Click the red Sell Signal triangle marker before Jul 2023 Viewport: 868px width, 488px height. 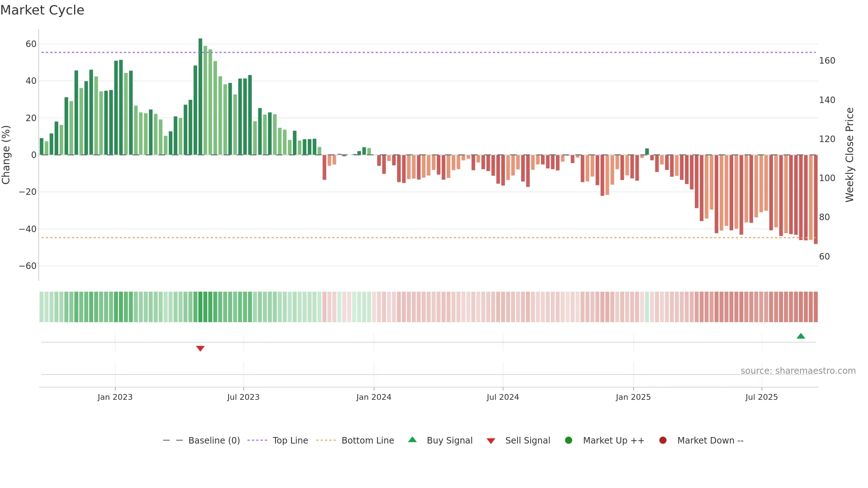[x=200, y=348]
